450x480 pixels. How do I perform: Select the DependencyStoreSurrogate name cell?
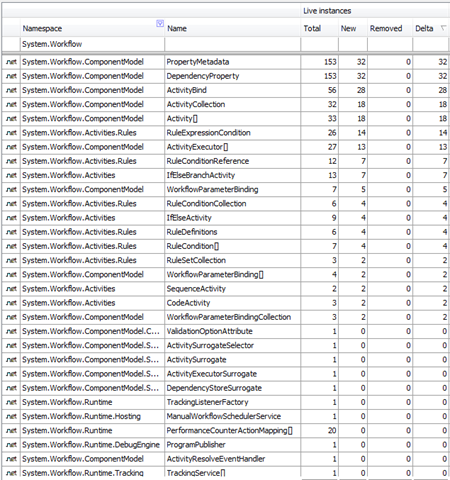coord(233,388)
